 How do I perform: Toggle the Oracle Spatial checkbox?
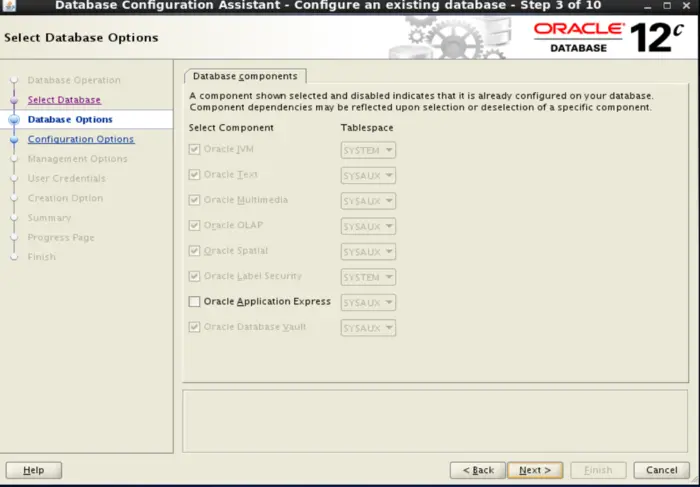tap(194, 251)
